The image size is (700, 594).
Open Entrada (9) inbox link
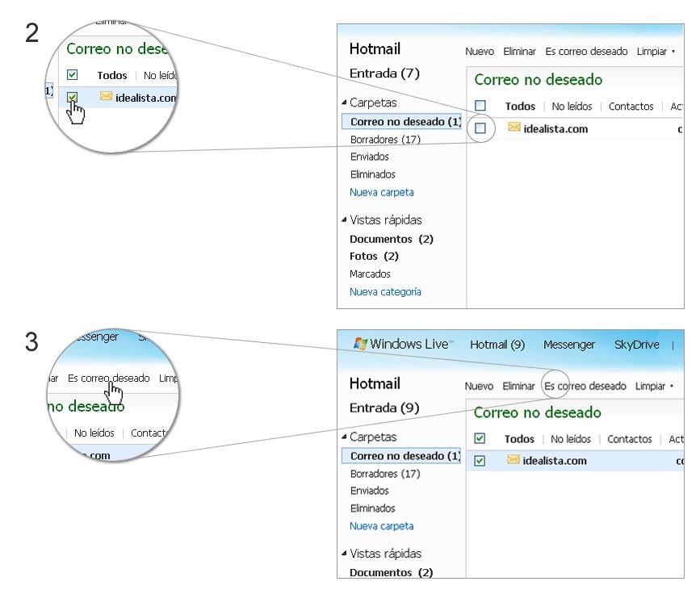click(x=384, y=408)
